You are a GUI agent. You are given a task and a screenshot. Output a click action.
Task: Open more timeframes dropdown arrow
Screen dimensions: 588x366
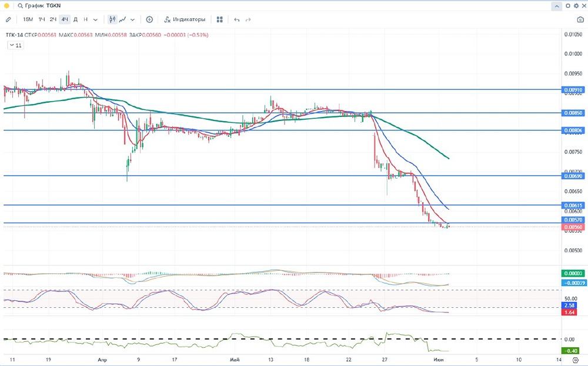[95, 19]
